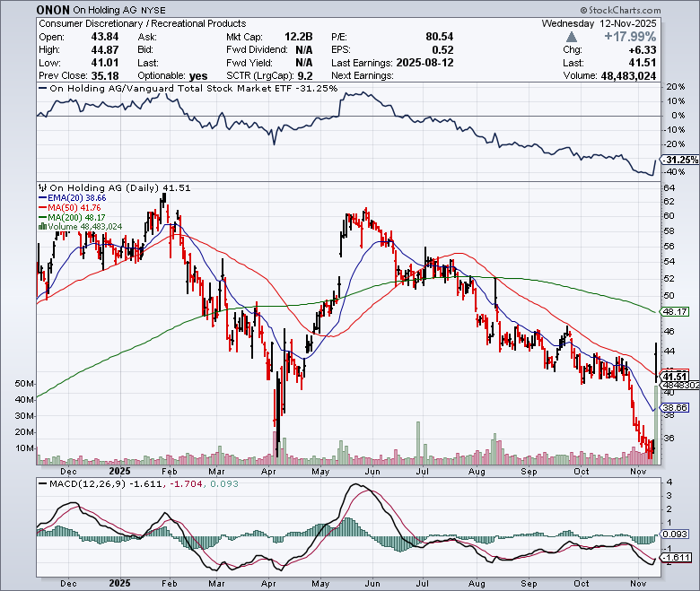This screenshot has width=700, height=591.
Task: Click the red line swatch beside MA(50)
Action: [x=43, y=208]
